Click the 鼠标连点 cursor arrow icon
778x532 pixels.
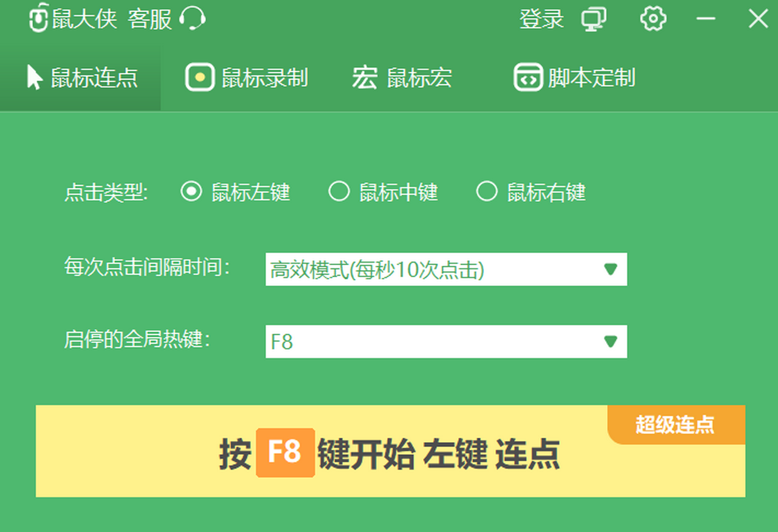pyautogui.click(x=35, y=77)
